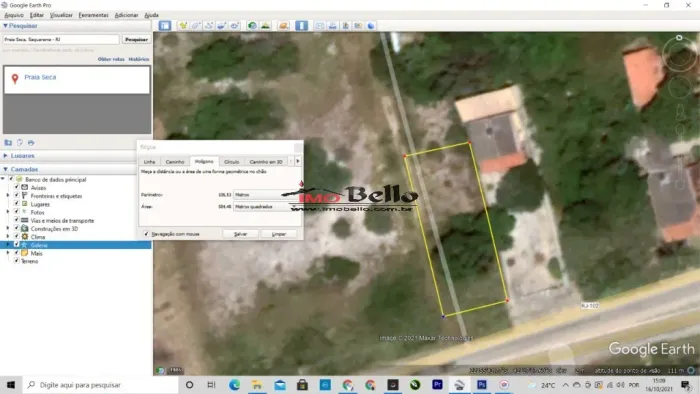Add a placemark with the pushpin icon

coord(183,25)
